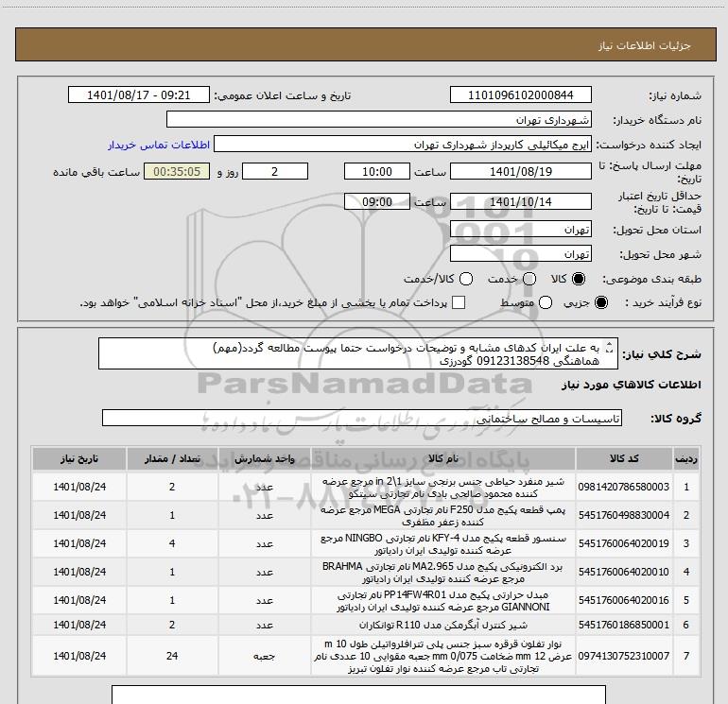Click the ردیف column header
This screenshot has width=728, height=704.
(x=686, y=458)
